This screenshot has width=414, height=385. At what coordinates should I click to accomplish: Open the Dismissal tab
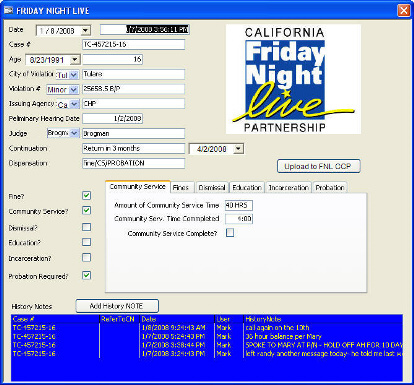point(212,188)
